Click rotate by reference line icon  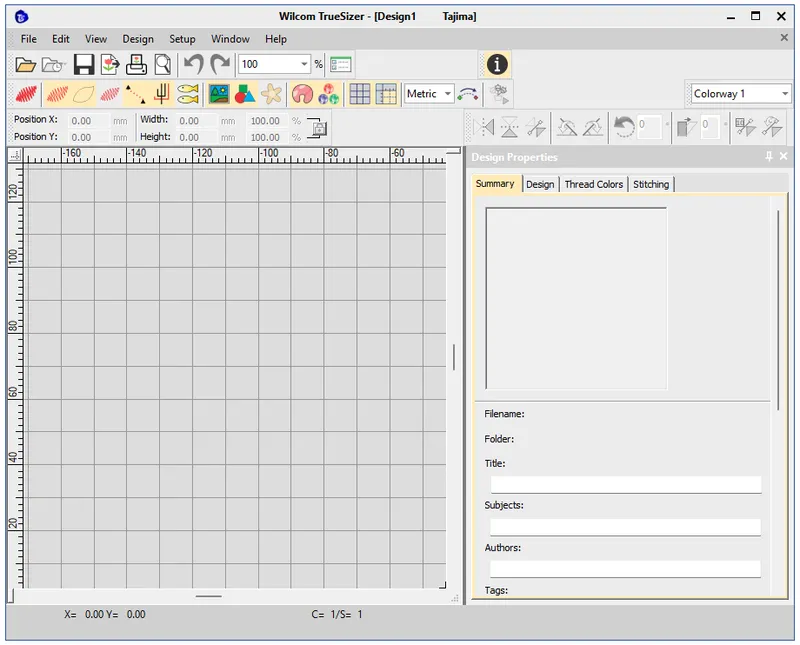pos(772,127)
